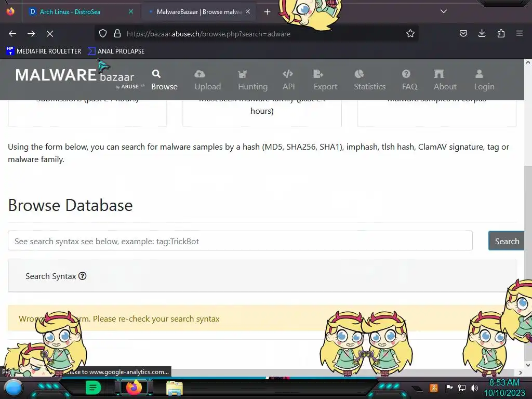Click the site security padlock icon
This screenshot has width=532, height=399.
117,34
